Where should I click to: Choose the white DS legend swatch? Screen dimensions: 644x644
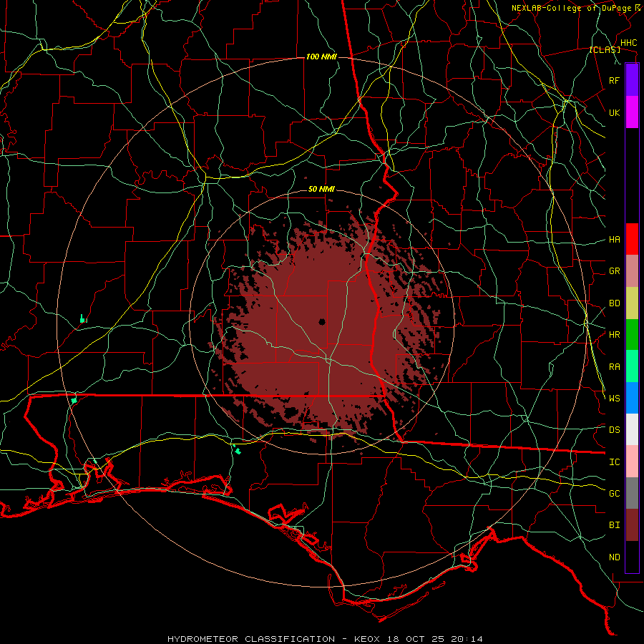pos(632,429)
